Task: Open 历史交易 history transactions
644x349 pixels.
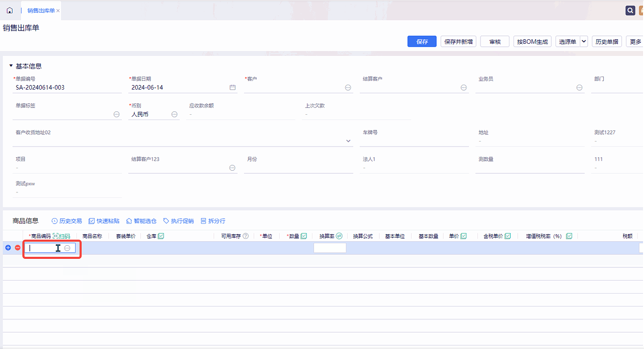Action: (x=66, y=221)
